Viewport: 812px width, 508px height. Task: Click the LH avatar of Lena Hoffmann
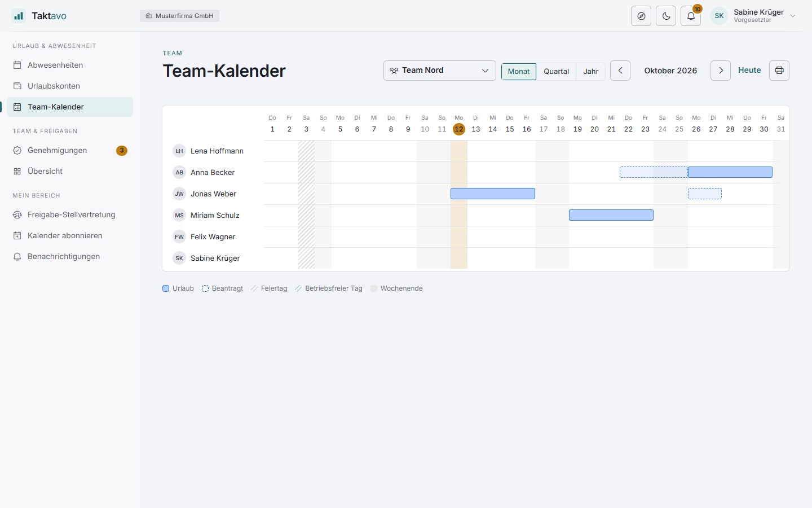(179, 151)
